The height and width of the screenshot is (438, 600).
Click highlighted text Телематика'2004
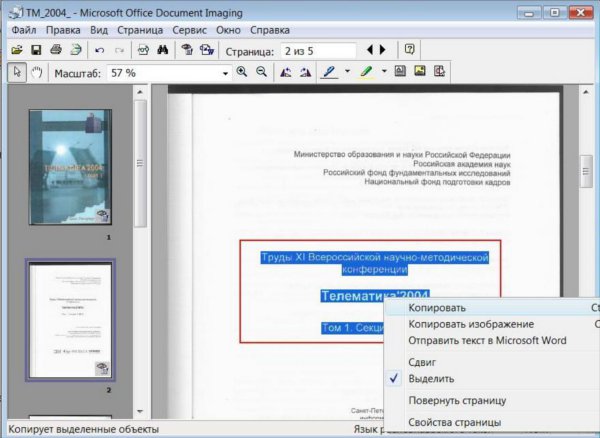(375, 296)
